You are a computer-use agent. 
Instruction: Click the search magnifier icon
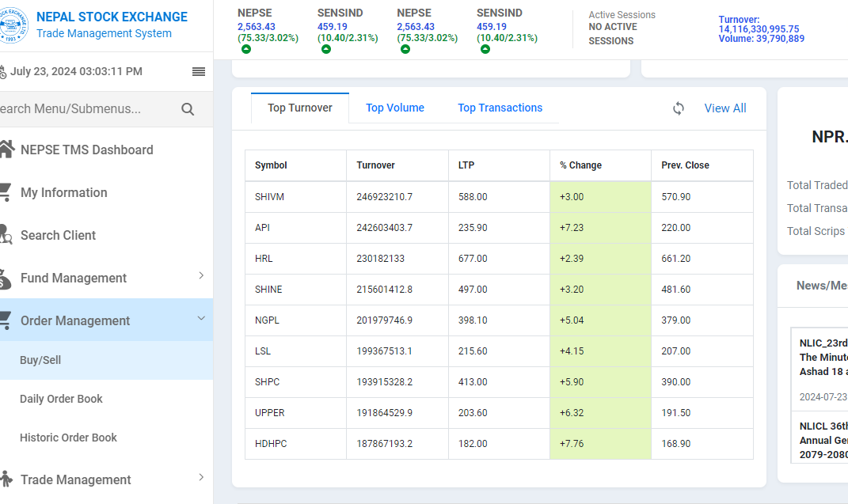click(188, 109)
